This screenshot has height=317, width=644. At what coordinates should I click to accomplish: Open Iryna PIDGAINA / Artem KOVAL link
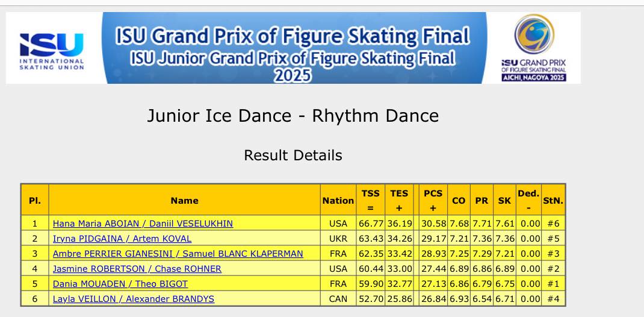point(122,239)
